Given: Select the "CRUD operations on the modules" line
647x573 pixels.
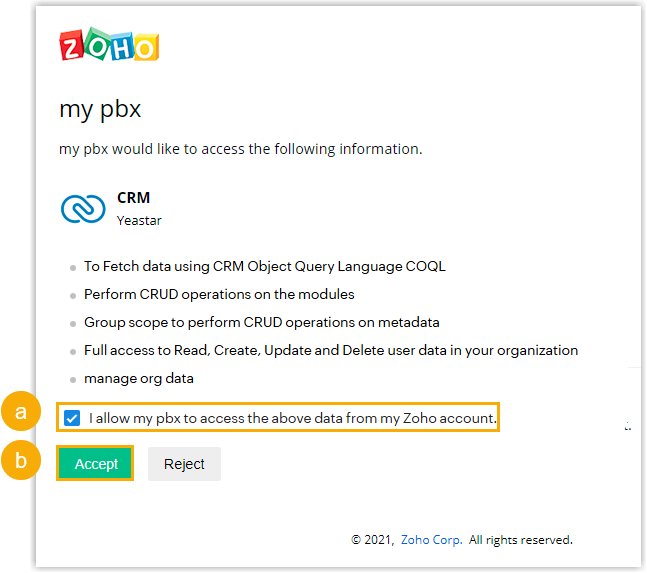Looking at the screenshot, I should tap(219, 295).
